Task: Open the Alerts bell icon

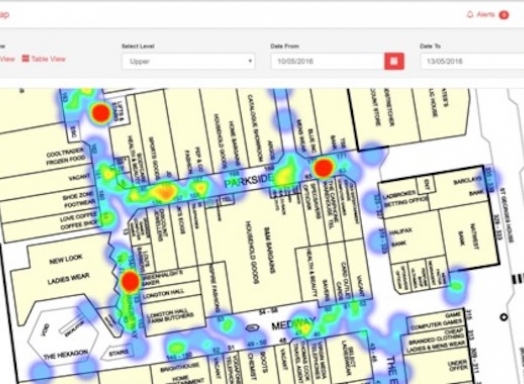Action: tap(470, 15)
